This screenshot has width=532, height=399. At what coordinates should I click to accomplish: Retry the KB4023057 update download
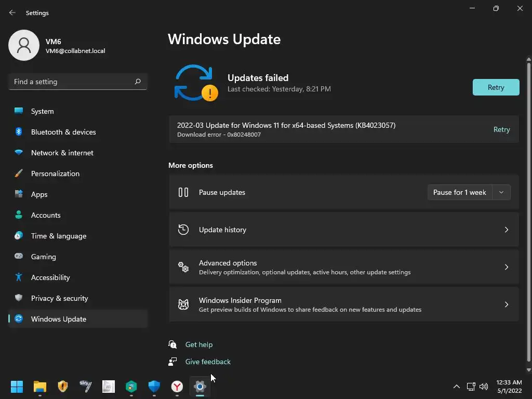point(501,129)
